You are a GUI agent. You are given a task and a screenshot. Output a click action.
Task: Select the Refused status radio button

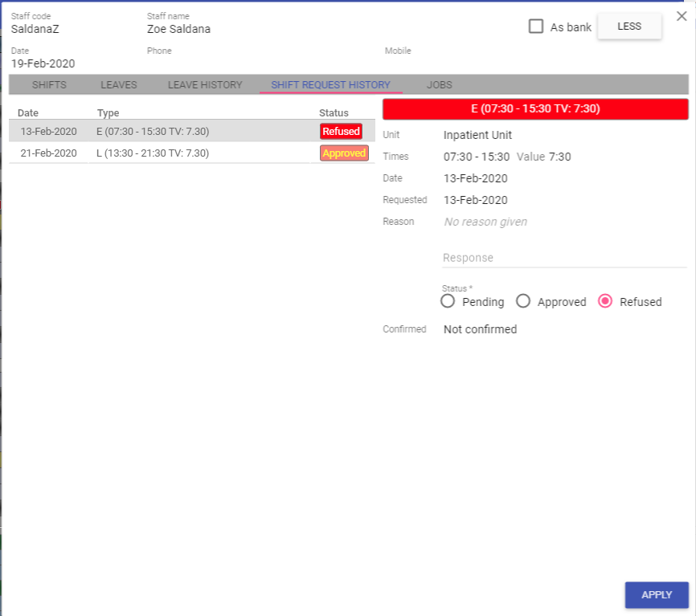pyautogui.click(x=605, y=301)
